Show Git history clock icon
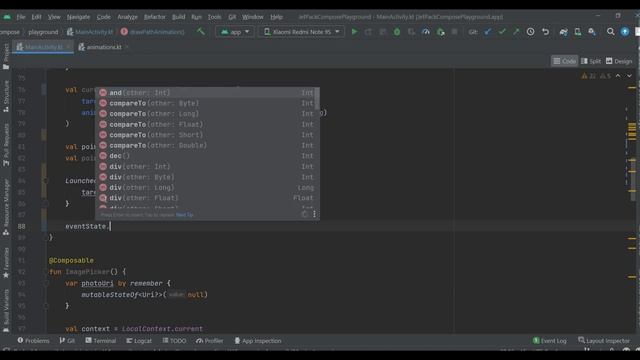 pyautogui.click(x=530, y=32)
